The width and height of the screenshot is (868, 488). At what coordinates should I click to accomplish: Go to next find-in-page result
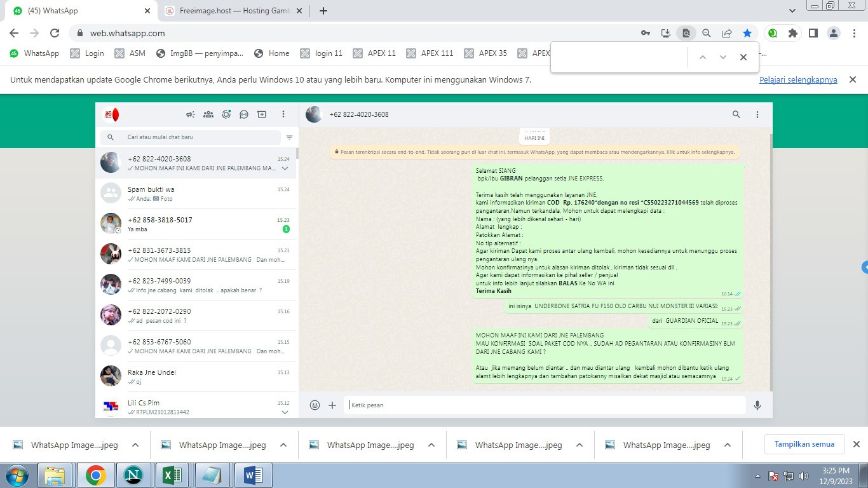click(723, 57)
